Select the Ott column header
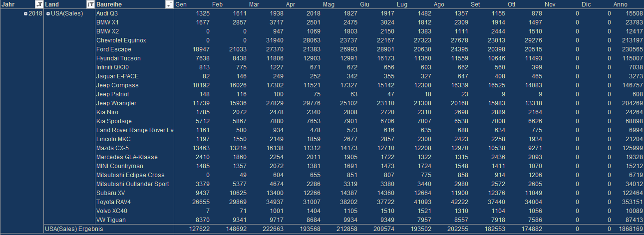The height and width of the screenshot is (235, 644). pyautogui.click(x=512, y=4)
